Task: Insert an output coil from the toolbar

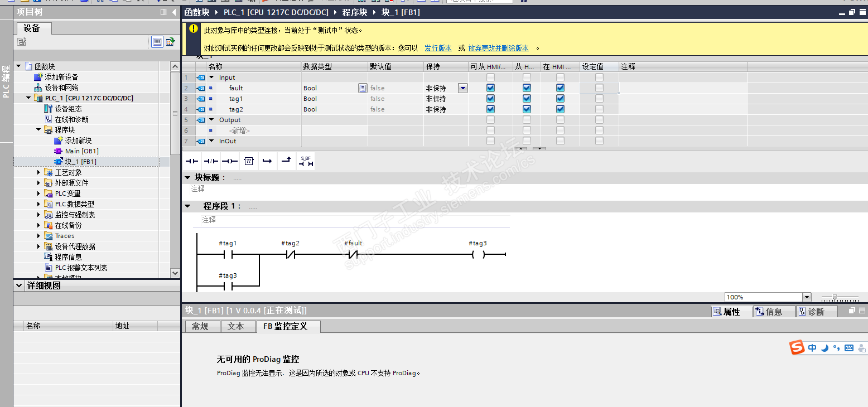Action: (230, 162)
